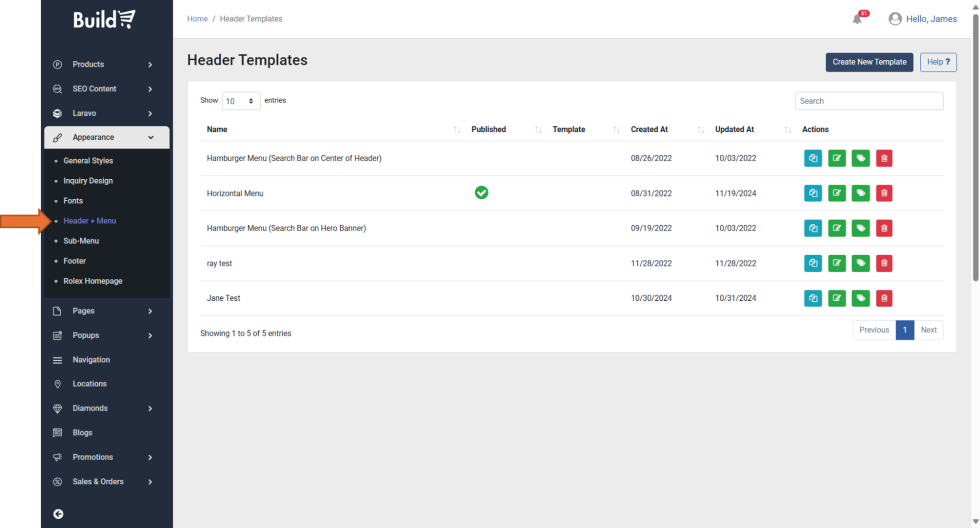Click the published checkmark for Horizontal Menu

click(x=481, y=192)
